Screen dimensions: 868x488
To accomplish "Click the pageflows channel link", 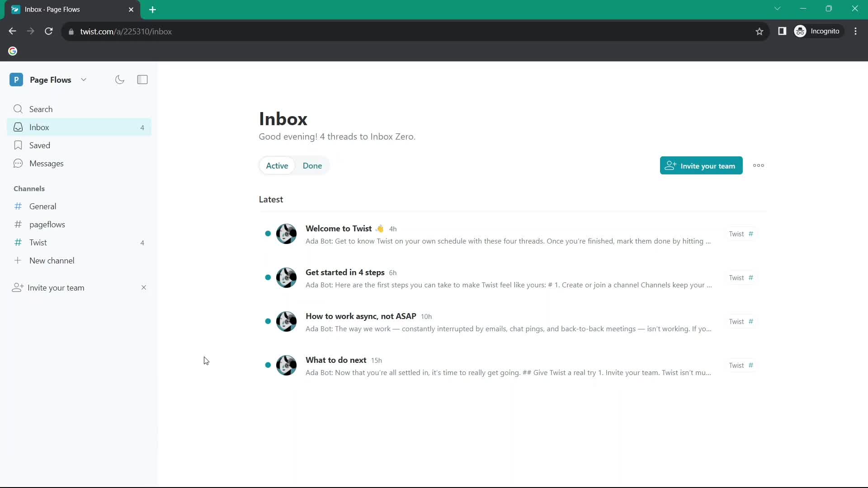I will (x=47, y=224).
